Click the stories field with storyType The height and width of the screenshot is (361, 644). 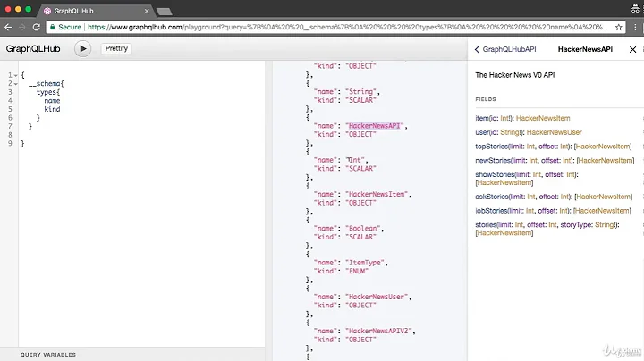pyautogui.click(x=486, y=225)
